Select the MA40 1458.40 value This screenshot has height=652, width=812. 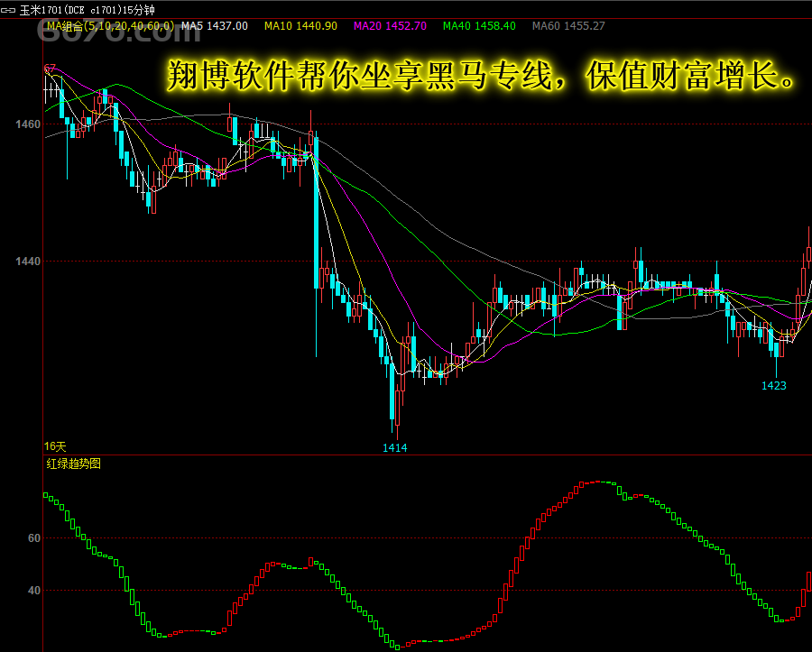tap(479, 26)
